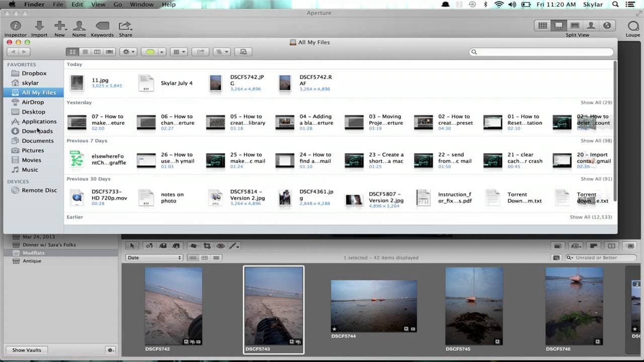The width and height of the screenshot is (644, 362).
Task: Open the Help menu
Action: tap(169, 5)
